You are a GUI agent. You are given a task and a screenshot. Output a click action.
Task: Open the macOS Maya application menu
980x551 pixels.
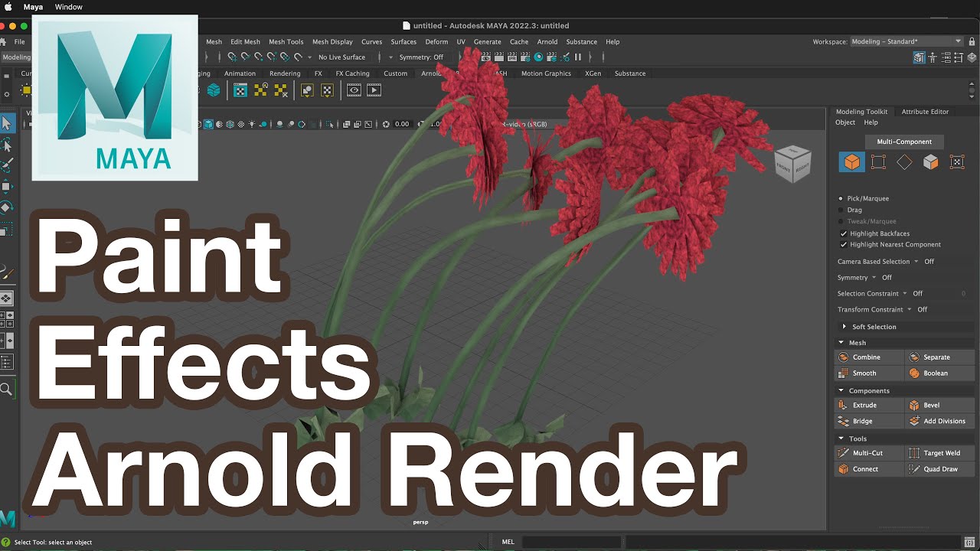click(33, 7)
